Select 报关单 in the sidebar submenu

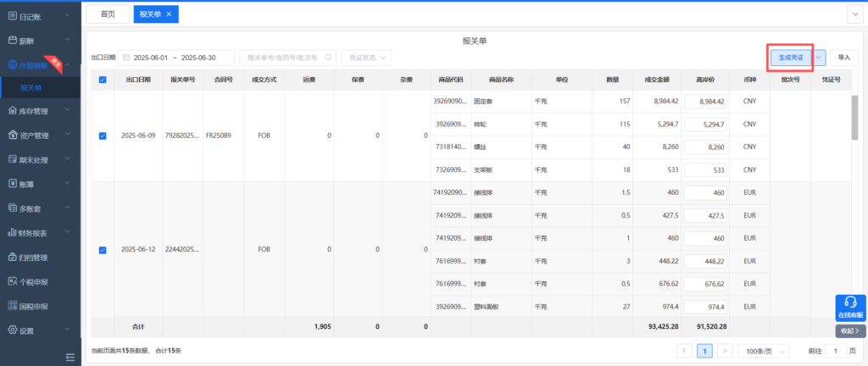point(31,87)
